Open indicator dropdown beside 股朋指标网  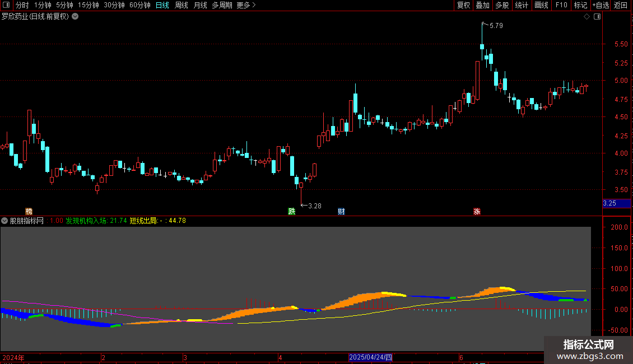point(4,221)
